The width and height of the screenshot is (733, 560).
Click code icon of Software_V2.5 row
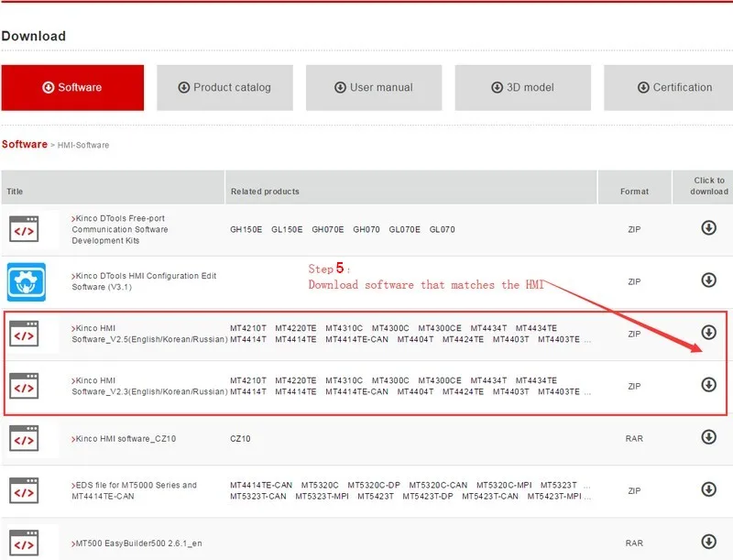click(24, 334)
